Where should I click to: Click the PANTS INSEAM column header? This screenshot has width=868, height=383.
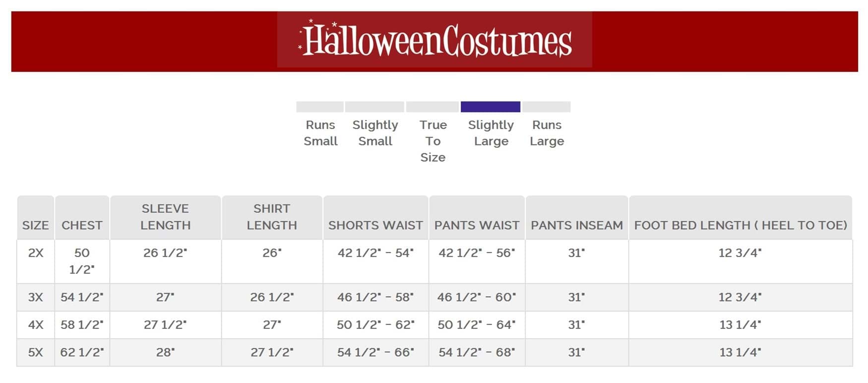pyautogui.click(x=577, y=225)
